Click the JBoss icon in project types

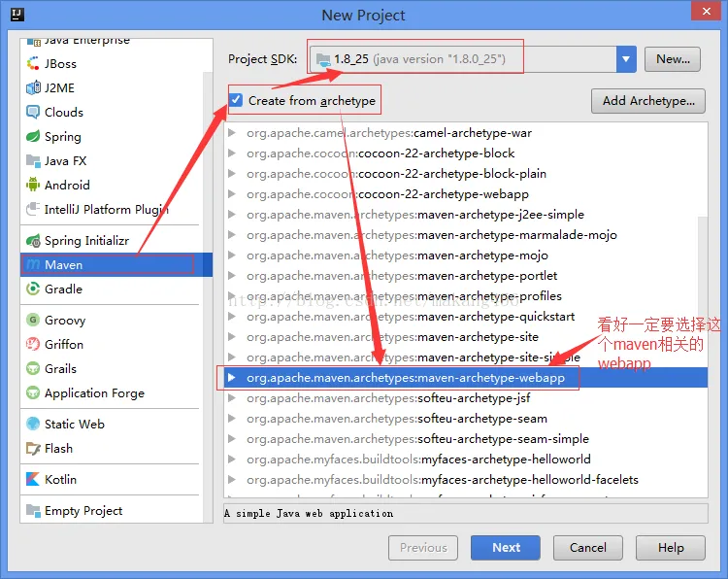coord(33,63)
